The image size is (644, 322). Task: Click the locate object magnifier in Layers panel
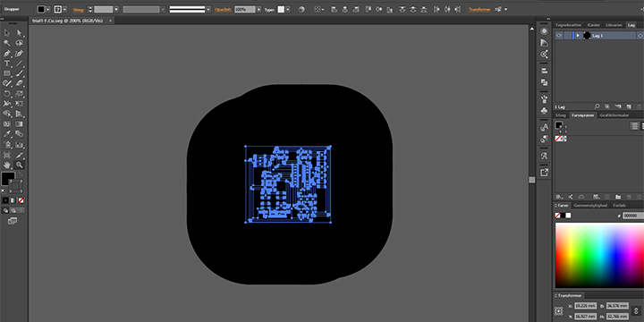pos(597,106)
